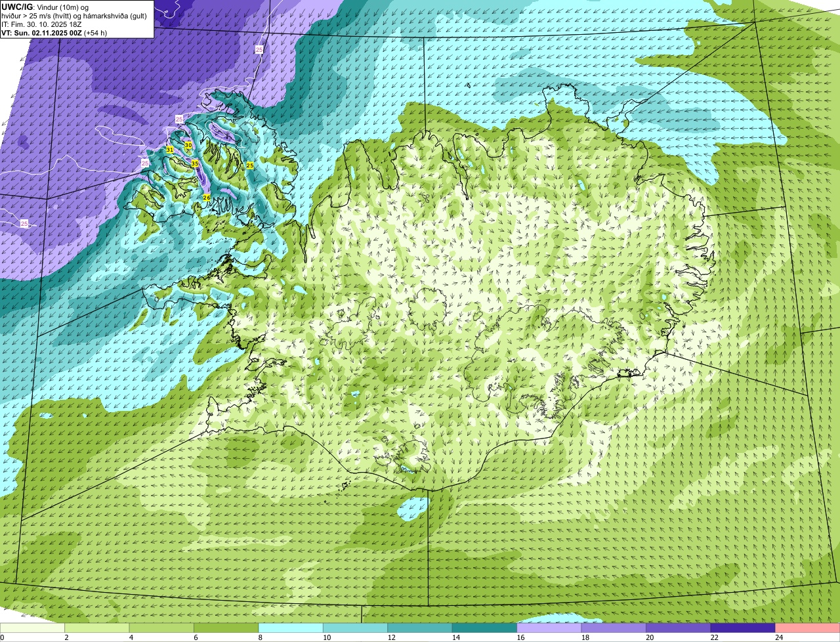Click the 'UWC/IG: Vindur (10m) og' title line
Viewport: 840px width, 642px height.
45,7
